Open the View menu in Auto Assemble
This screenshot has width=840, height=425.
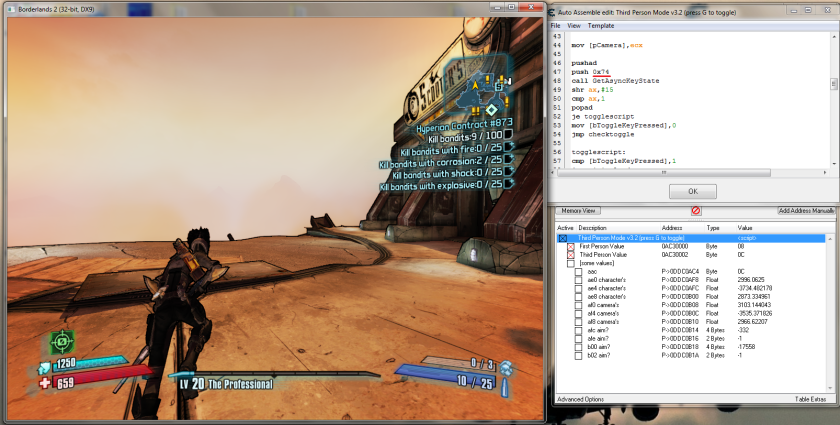574,26
